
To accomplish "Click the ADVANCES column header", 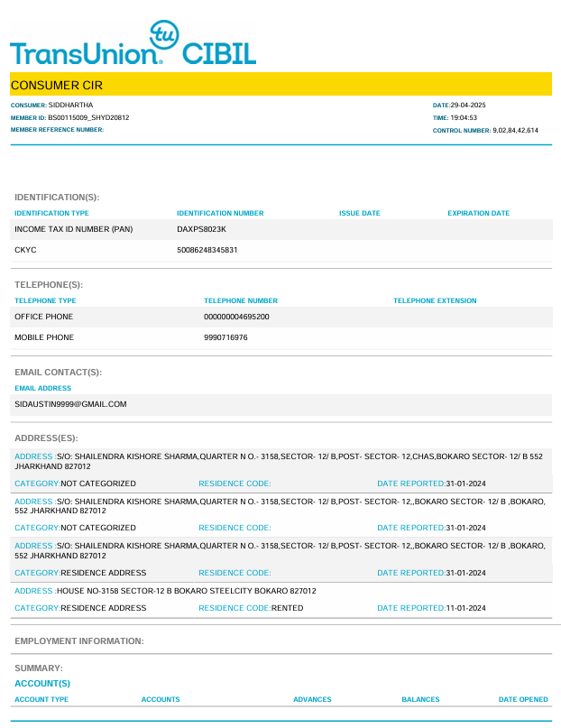I will [312, 699].
